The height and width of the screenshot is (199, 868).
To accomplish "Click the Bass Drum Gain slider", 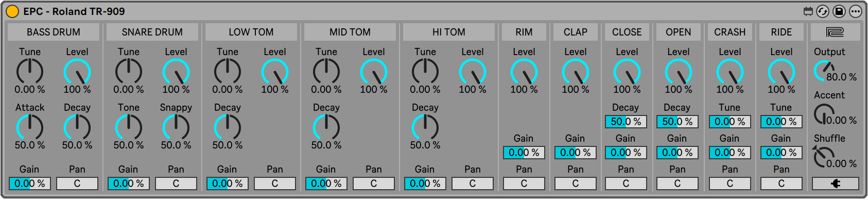I will point(30,184).
